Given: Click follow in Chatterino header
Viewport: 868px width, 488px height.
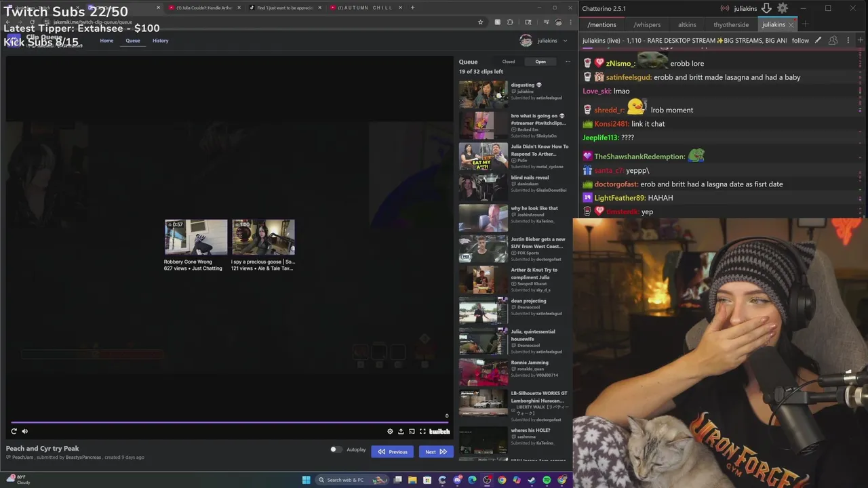Looking at the screenshot, I should tap(800, 41).
